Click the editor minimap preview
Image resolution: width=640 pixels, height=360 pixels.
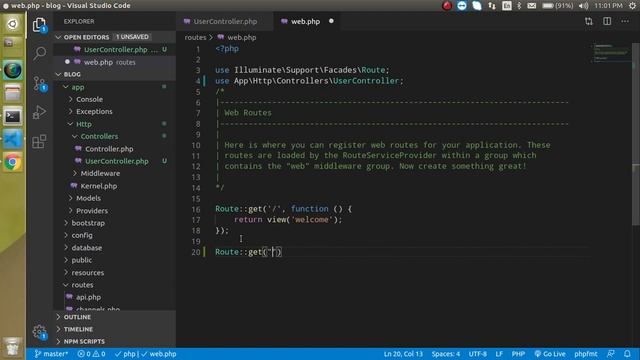[611, 52]
